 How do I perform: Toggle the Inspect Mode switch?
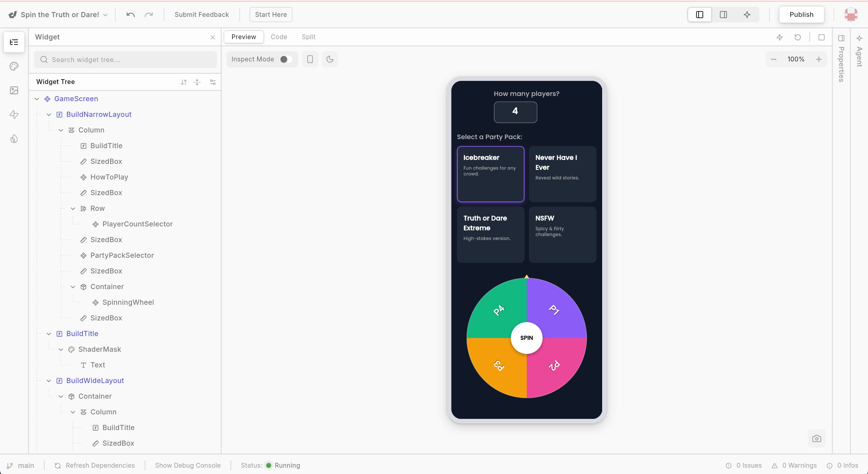click(286, 59)
